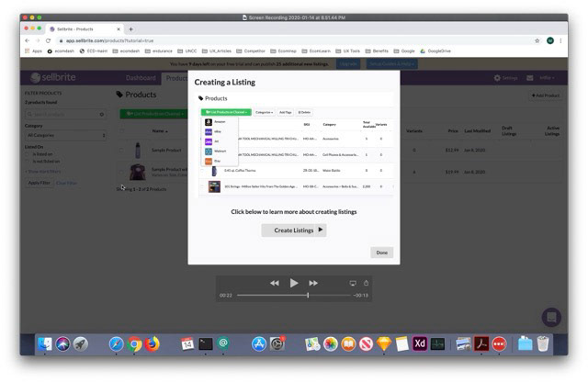Image resolution: width=588 pixels, height=382 pixels.
Task: Open the UNCC bookmarks folder
Action: (x=187, y=51)
